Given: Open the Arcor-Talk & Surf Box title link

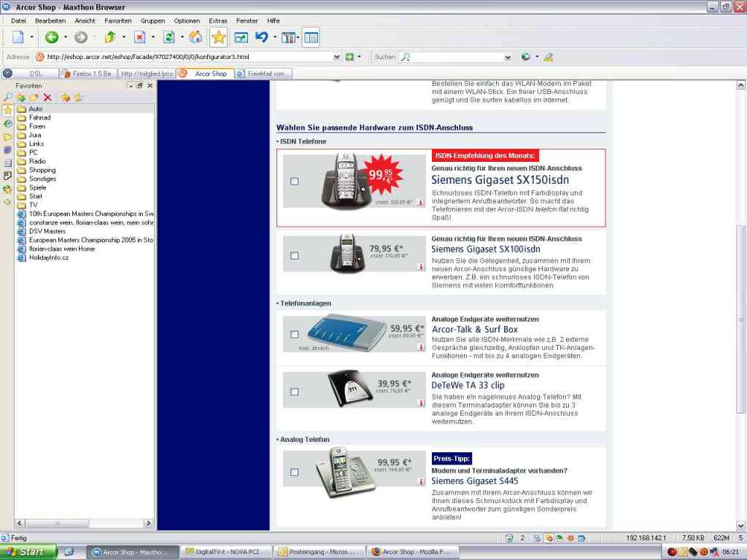Looking at the screenshot, I should point(474,330).
